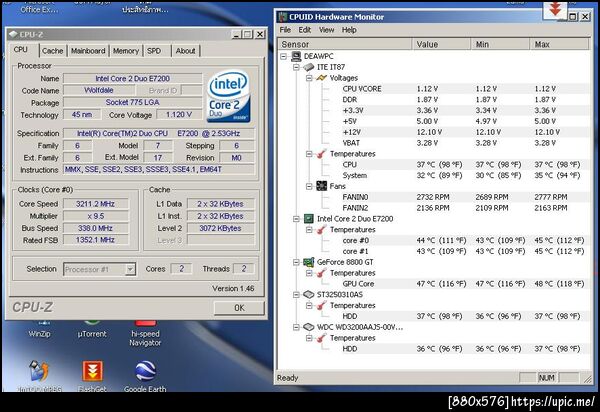Viewport: 600px width, 412px height.
Task: Open the Edit menu in Hardware Monitor
Action: click(x=305, y=30)
